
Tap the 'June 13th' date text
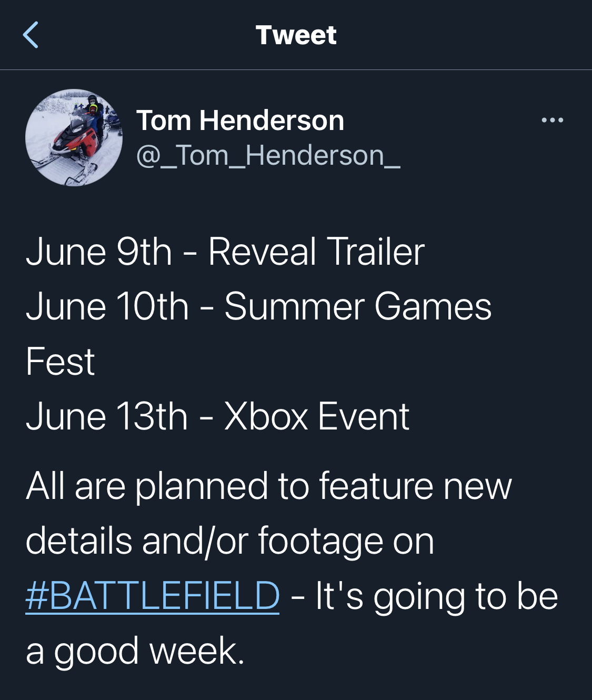[107, 416]
